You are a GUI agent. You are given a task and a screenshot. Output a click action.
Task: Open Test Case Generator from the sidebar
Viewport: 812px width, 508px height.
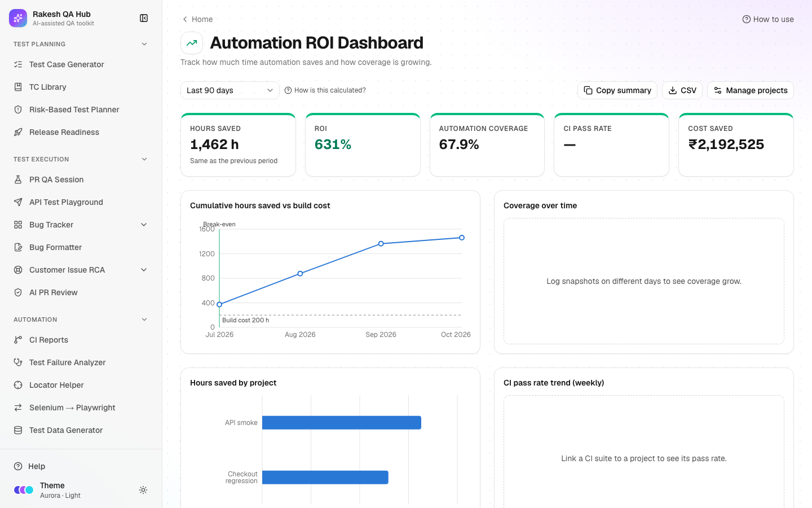[81, 64]
